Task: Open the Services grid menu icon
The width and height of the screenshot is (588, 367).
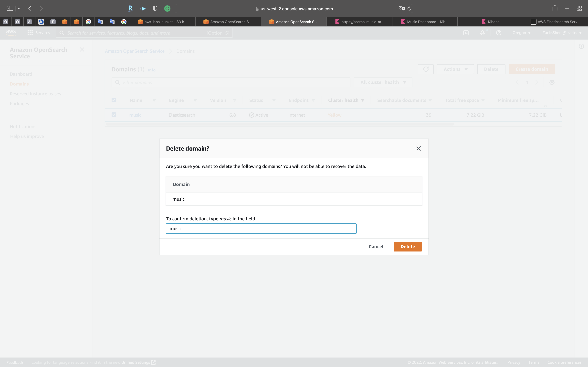Action: 30,33
